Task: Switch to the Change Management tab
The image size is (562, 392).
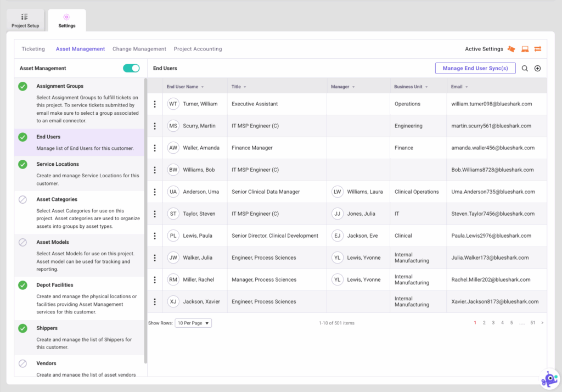Action: point(139,49)
